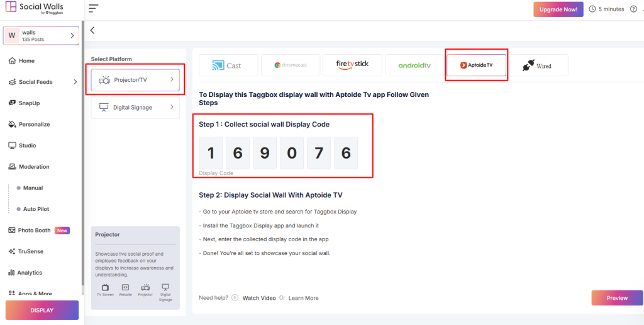644x325 pixels.
Task: Open the Learn More link
Action: [303, 298]
